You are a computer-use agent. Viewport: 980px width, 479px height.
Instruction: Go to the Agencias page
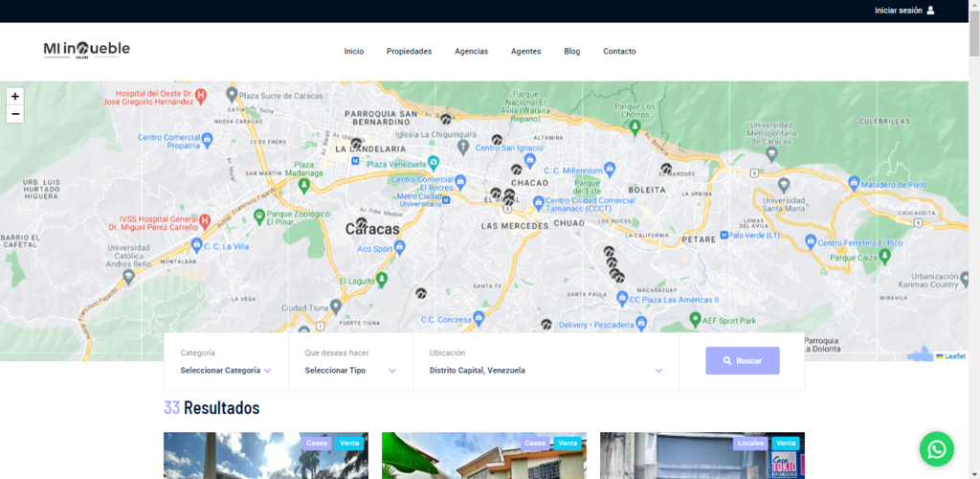click(x=471, y=52)
